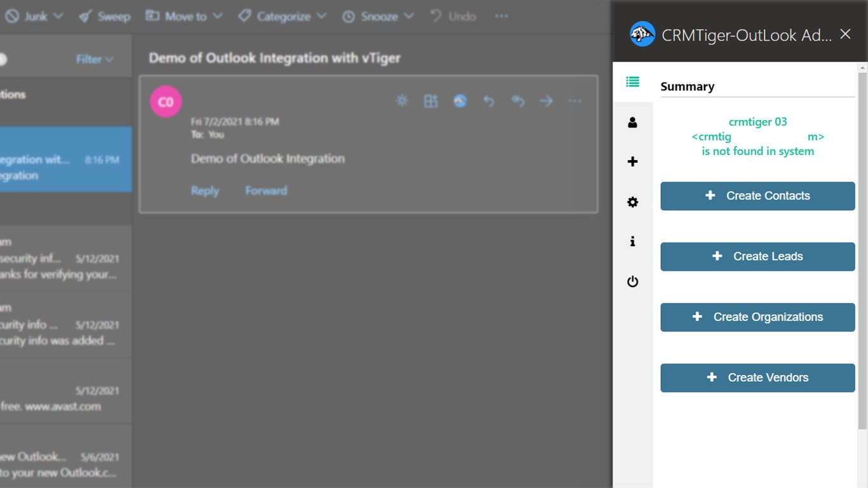
Task: Click the Create Contacts button
Action: pyautogui.click(x=757, y=196)
